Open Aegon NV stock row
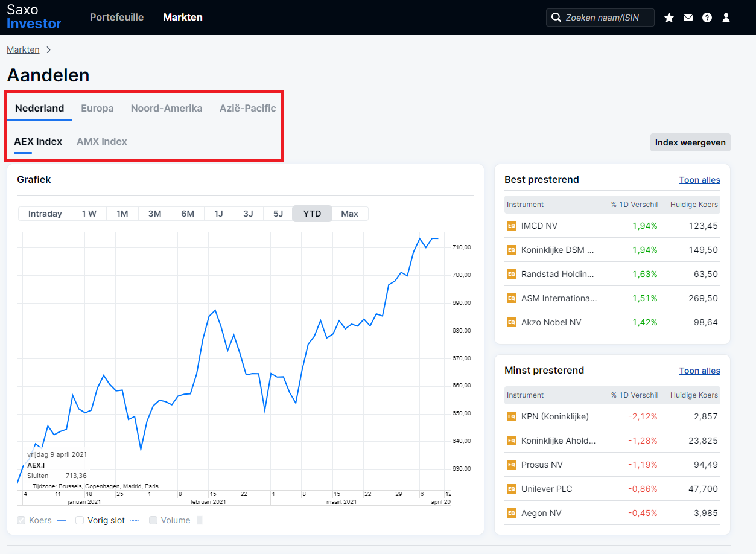This screenshot has width=756, height=554. click(612, 513)
